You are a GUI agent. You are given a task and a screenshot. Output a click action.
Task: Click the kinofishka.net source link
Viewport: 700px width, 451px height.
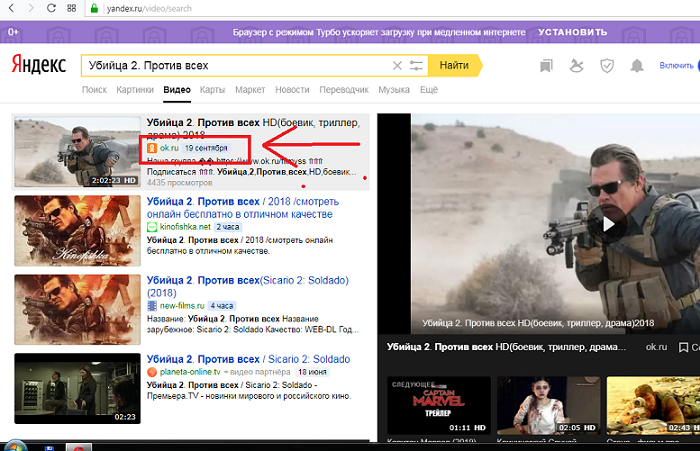pos(185,227)
